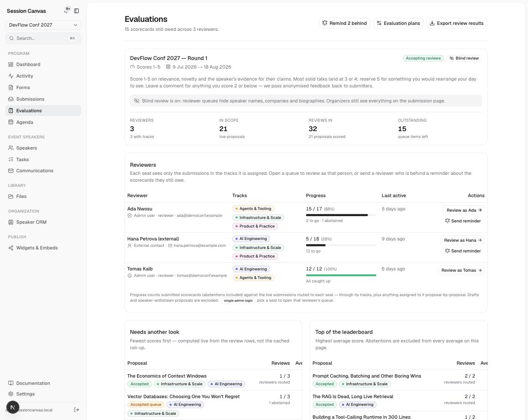Click the download icon in Export review results
The width and height of the screenshot is (528, 420).
click(x=432, y=23)
